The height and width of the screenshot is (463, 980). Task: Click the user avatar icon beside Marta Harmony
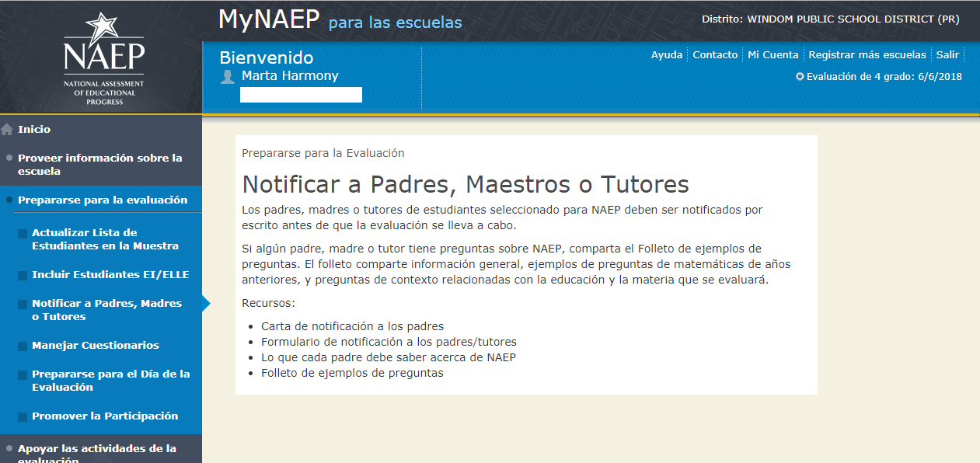point(228,76)
